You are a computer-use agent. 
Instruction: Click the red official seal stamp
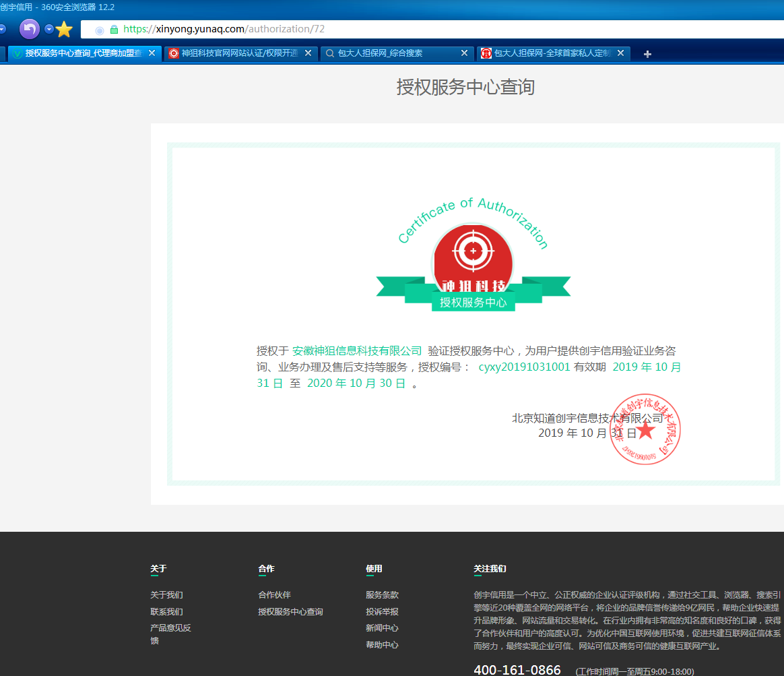[x=645, y=429]
